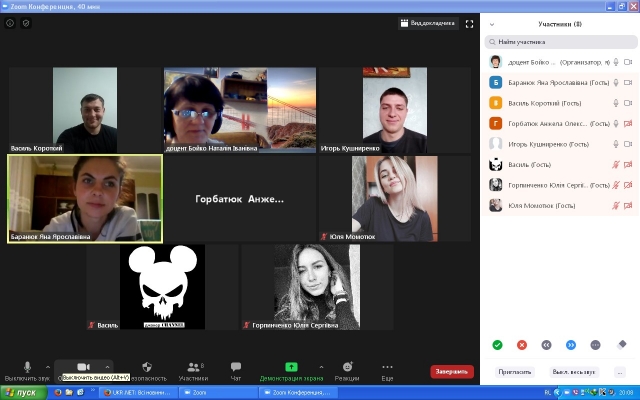Open participants panel more options button
This screenshot has height=400, width=640.
pyautogui.click(x=620, y=372)
